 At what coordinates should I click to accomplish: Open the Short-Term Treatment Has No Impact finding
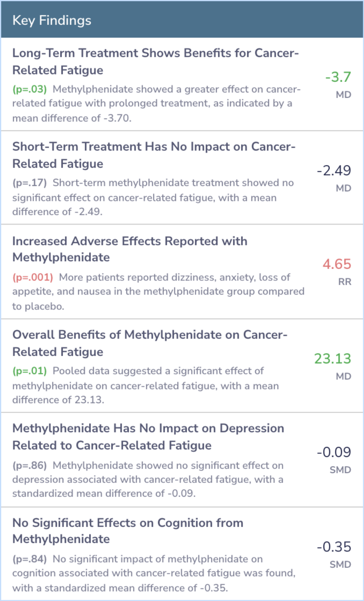[154, 155]
